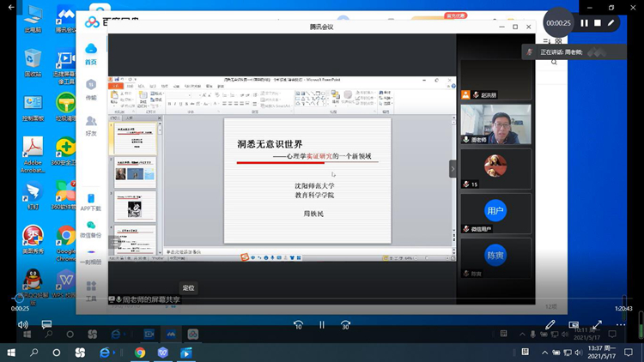Viewport: 644px width, 362px height.
Task: Open Chrome from the outer Windows taskbar
Action: pos(140,353)
